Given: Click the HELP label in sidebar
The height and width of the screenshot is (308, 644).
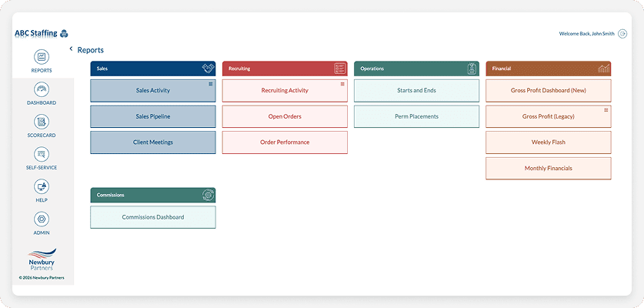Looking at the screenshot, I should [42, 200].
